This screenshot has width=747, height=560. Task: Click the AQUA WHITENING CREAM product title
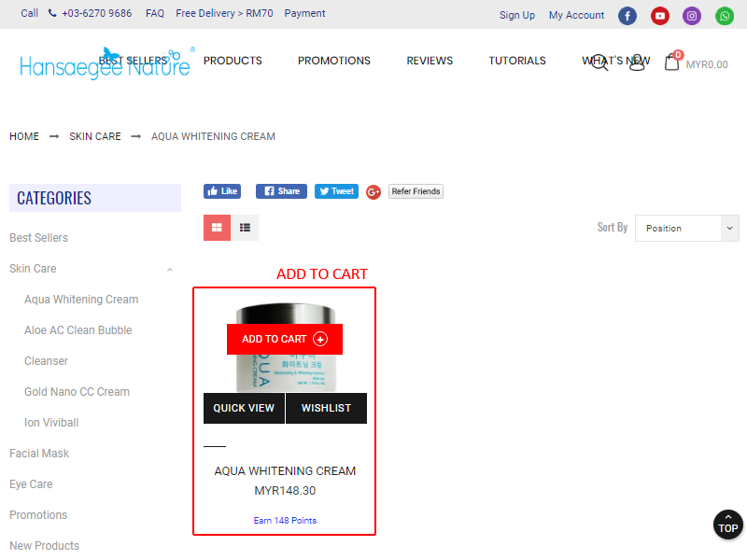tap(285, 471)
